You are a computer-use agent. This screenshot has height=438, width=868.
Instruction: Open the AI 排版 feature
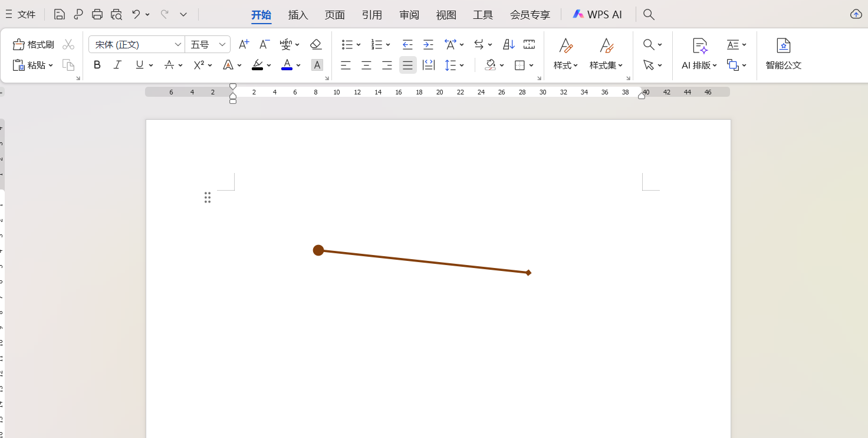coord(698,54)
